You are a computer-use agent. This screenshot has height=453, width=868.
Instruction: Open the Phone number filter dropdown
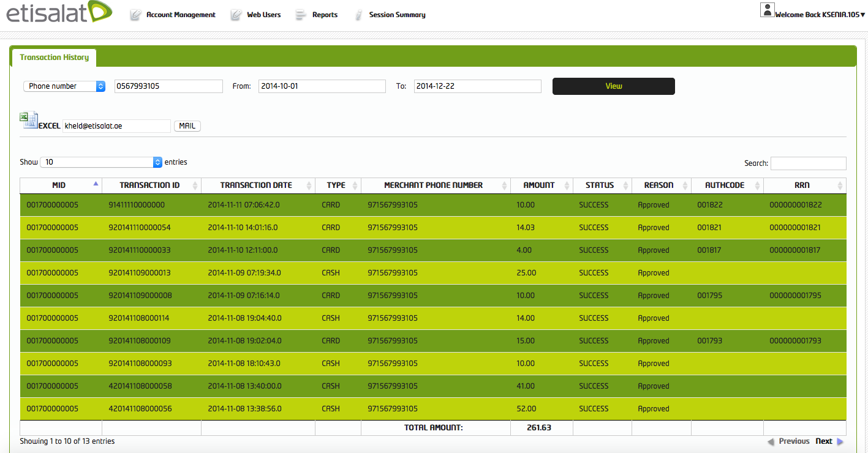pos(64,86)
